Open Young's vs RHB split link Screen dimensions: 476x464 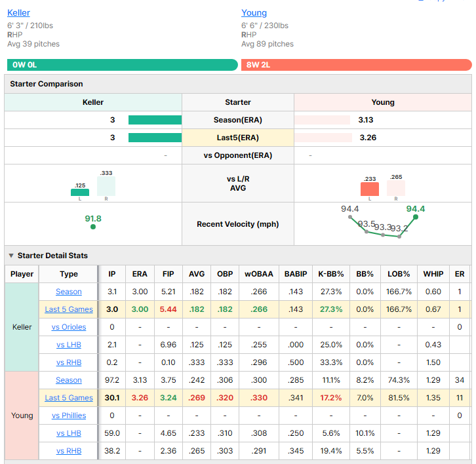point(69,451)
